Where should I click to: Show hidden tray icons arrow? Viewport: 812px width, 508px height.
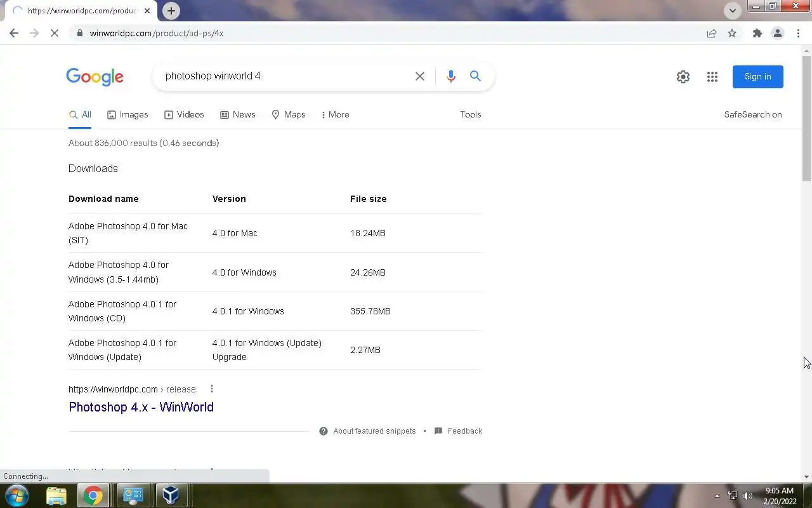[717, 496]
